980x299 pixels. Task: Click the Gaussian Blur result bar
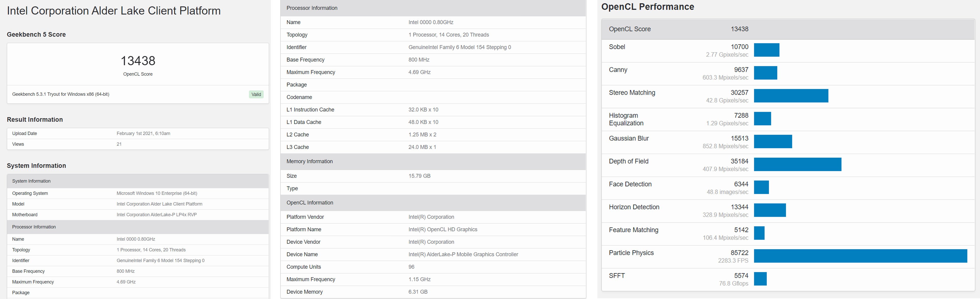(773, 141)
